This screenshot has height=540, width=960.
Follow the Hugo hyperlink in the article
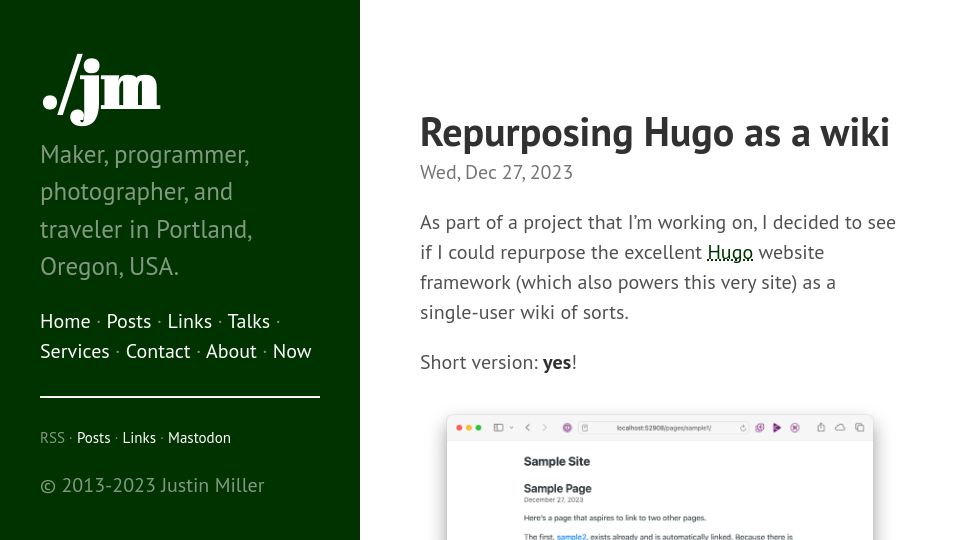tap(730, 252)
